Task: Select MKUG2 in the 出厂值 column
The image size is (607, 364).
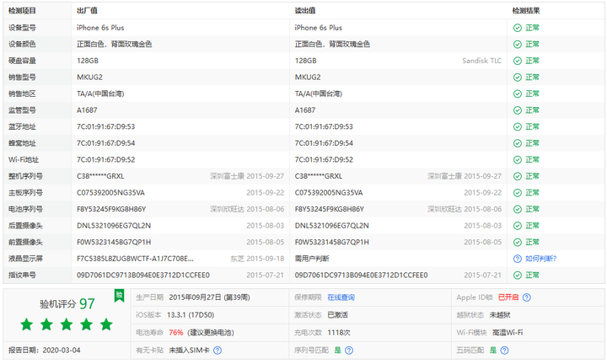Action: (89, 78)
